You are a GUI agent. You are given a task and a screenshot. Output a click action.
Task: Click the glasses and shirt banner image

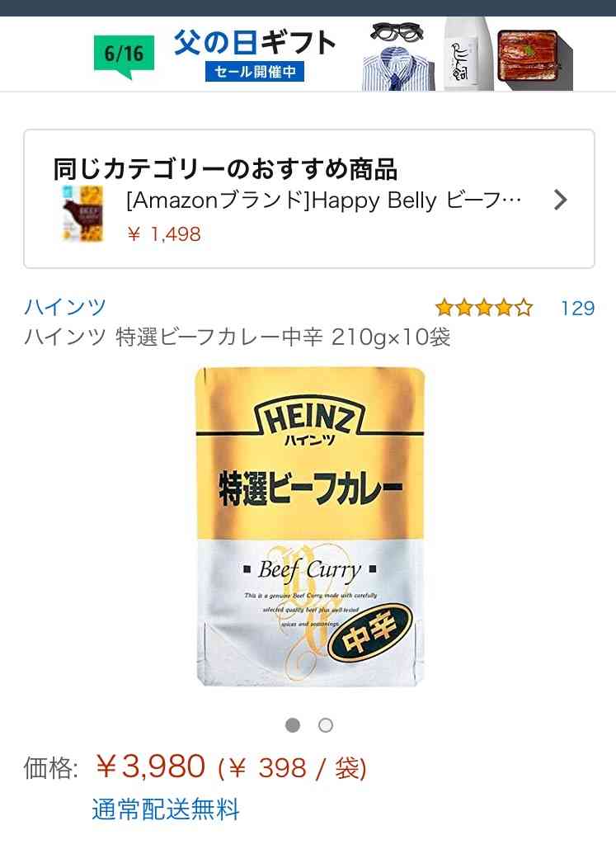coord(398,57)
